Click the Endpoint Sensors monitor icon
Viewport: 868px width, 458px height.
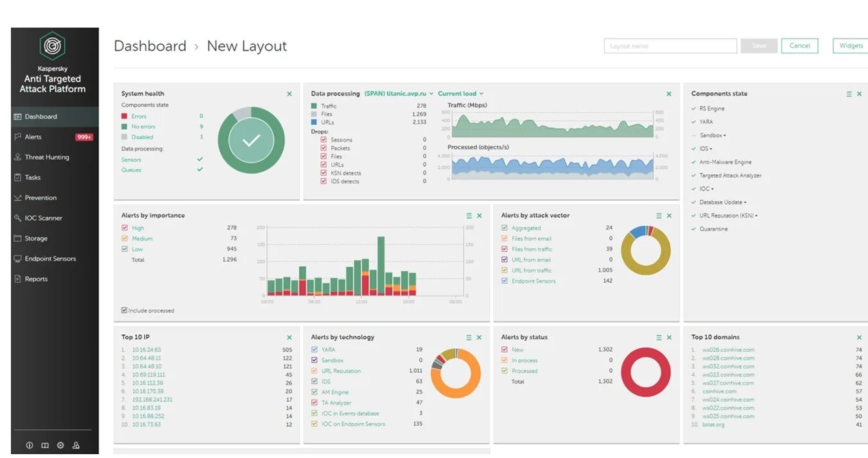(x=18, y=259)
